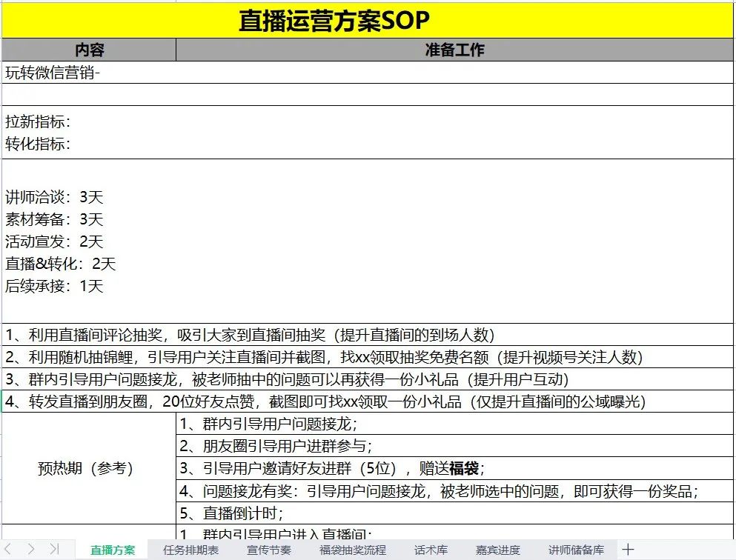The image size is (736, 560).
Task: Select row 2、利用随机抽锦鲤
Action: click(x=367, y=357)
